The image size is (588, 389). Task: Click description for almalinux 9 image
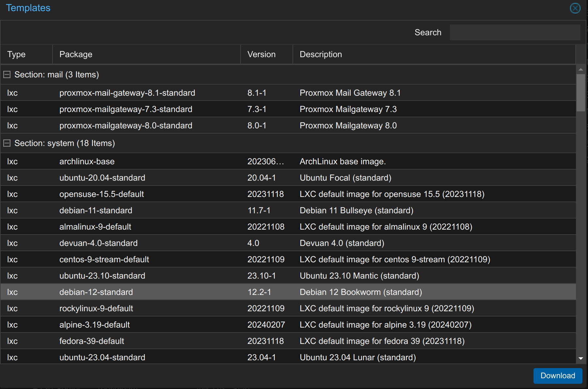coord(386,227)
